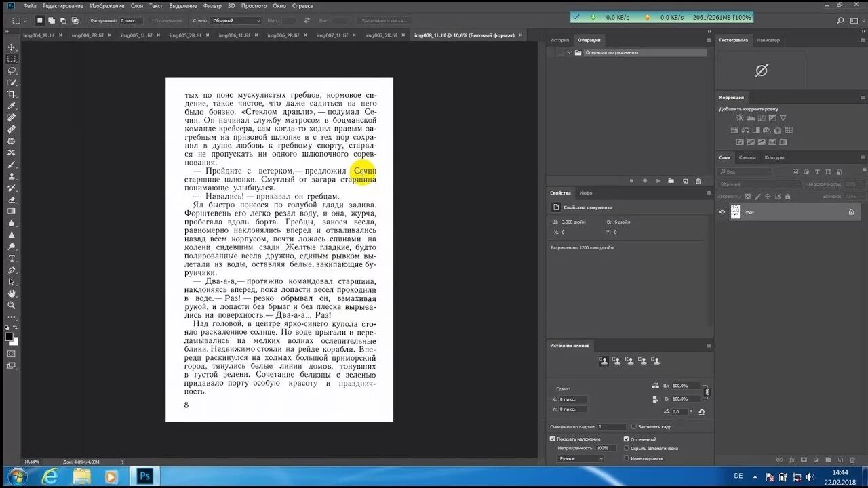Open the Файл menu
Screen dimensions: 868x488
click(30, 5)
